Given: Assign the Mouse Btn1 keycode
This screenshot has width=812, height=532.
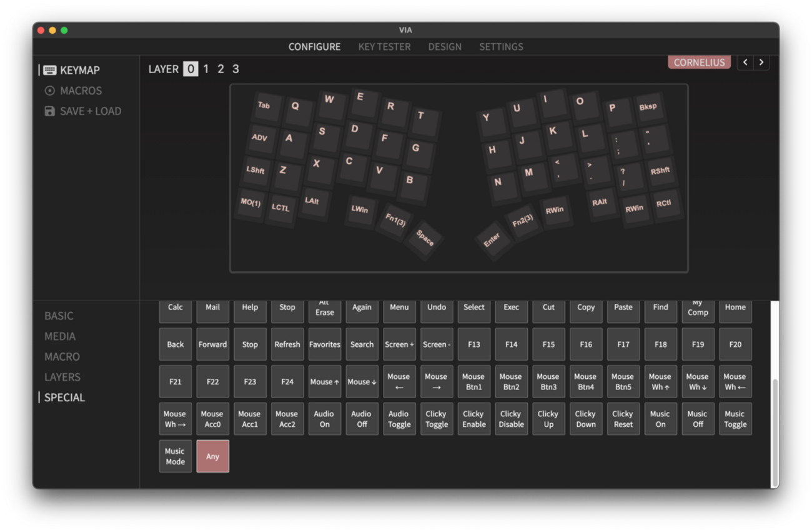Looking at the screenshot, I should 473,381.
